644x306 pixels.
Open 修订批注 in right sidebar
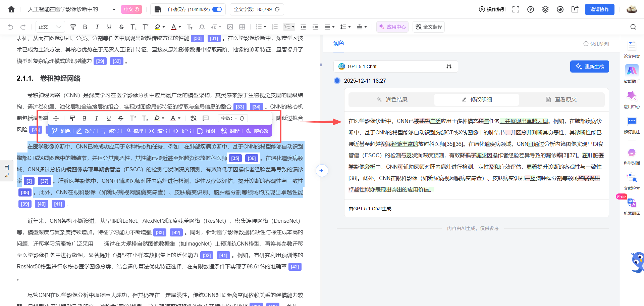632,125
